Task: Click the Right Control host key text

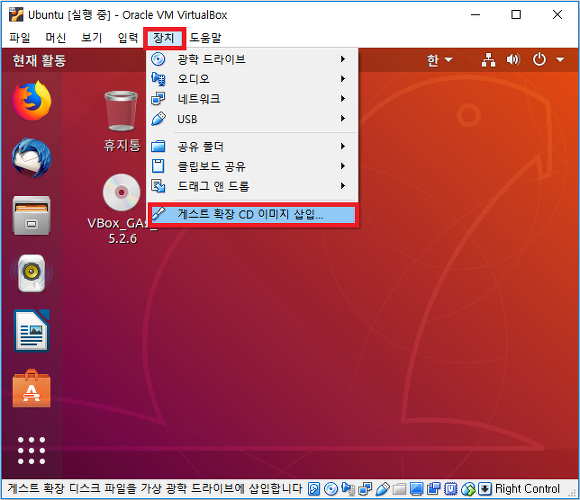Action: [x=527, y=489]
